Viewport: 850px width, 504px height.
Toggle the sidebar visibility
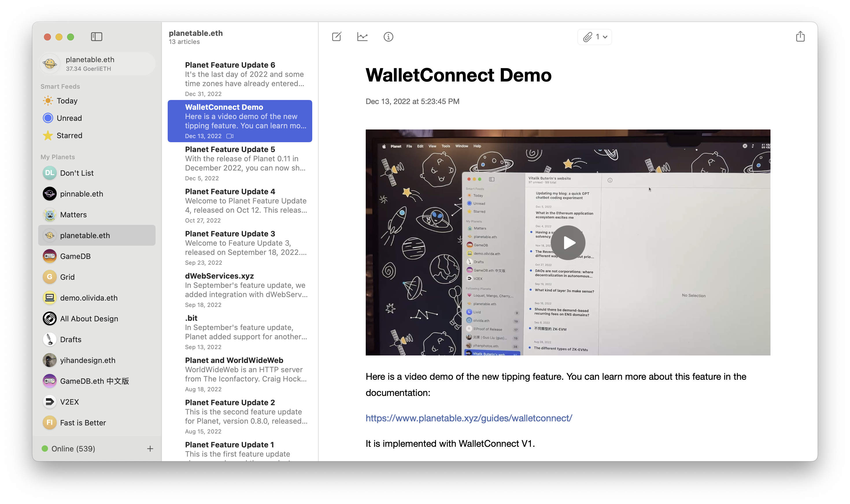pos(97,37)
